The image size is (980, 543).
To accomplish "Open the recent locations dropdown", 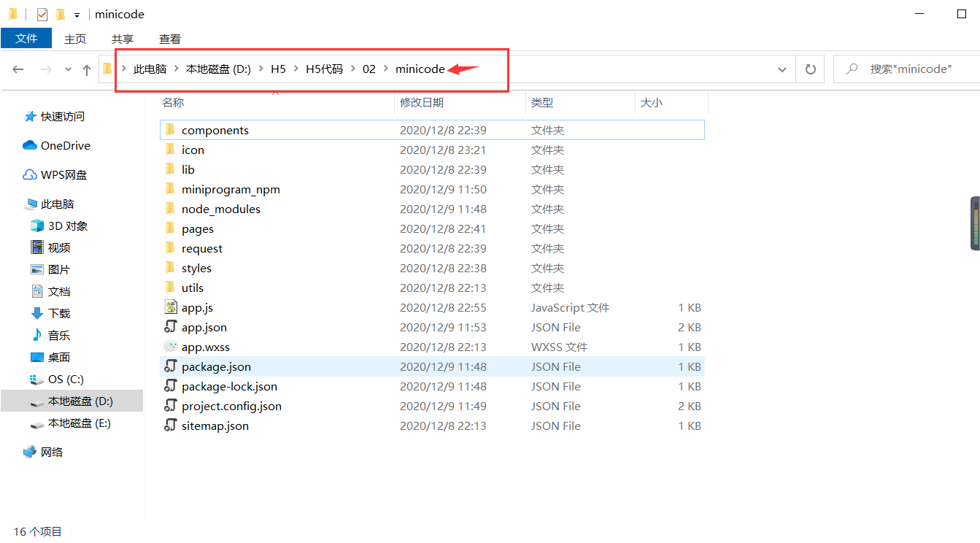I will (68, 69).
